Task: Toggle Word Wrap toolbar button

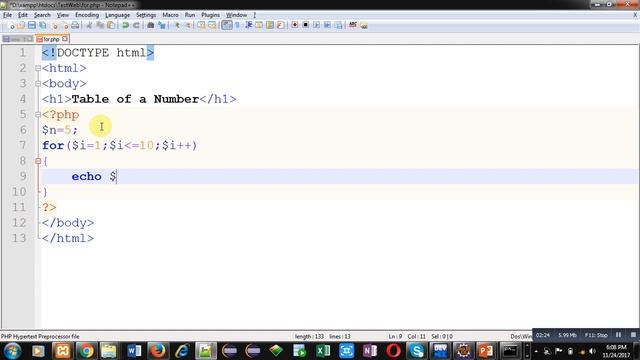Action: coord(227,25)
